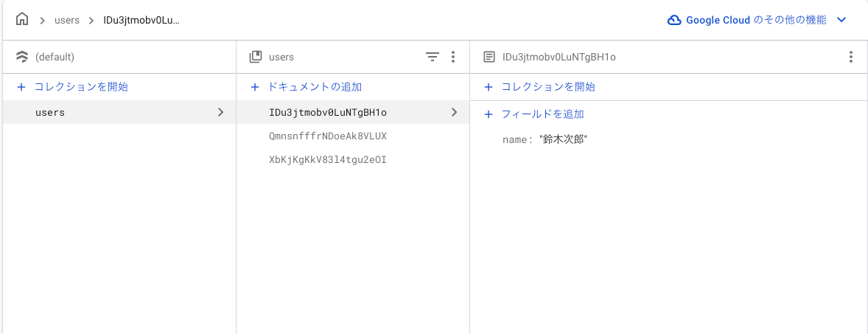Viewport: 868px width, 334px height.
Task: Select document QmnsnfffrNDoeAk8VLUX
Action: (x=328, y=136)
